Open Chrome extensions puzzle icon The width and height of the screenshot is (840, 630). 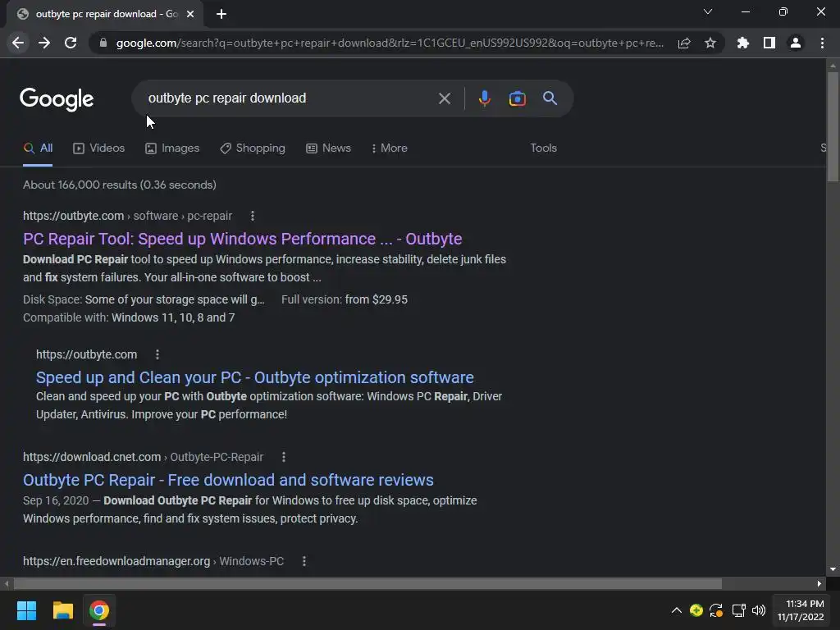743,43
